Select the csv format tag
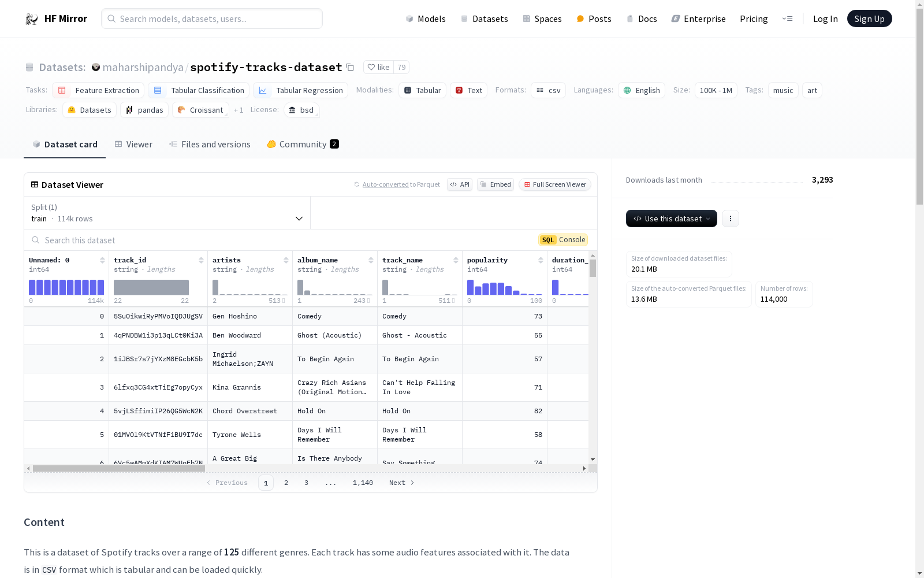 (548, 90)
